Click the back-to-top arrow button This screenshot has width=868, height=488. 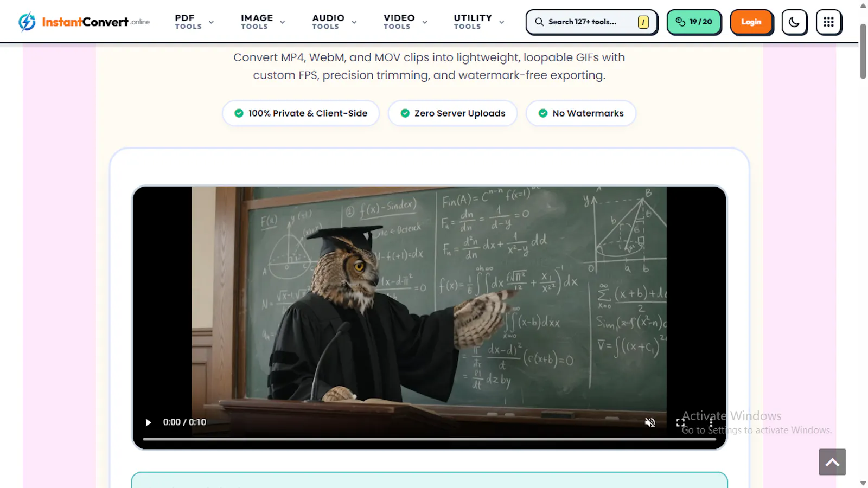click(x=832, y=462)
